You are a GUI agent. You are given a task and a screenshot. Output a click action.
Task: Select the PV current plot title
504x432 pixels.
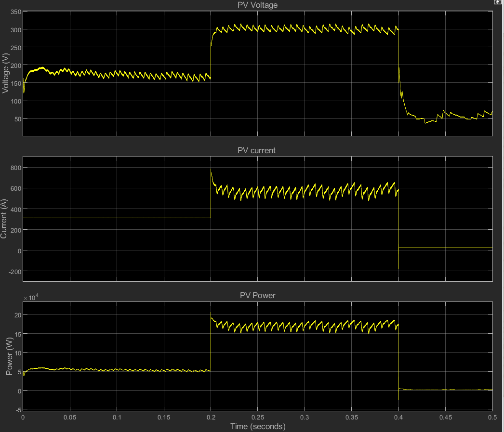click(x=256, y=150)
